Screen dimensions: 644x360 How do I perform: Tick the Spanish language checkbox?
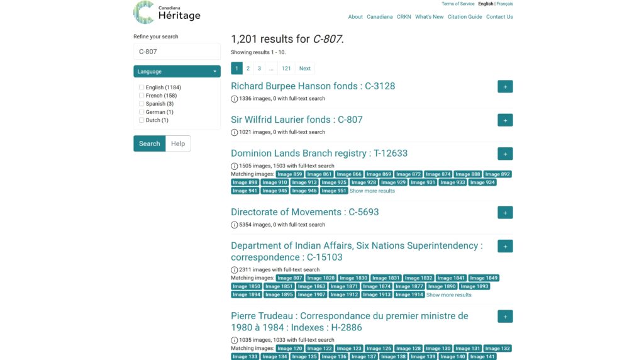[x=142, y=104]
